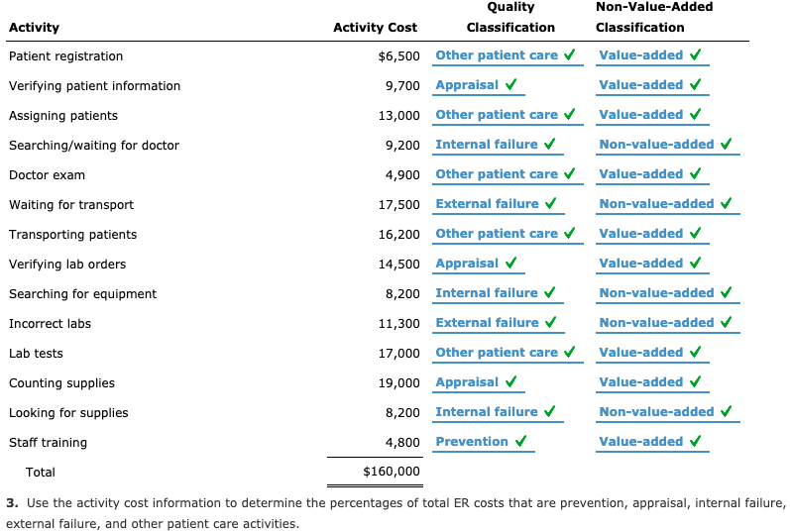Open Prevention dropdown for Staff training
This screenshot has height=532, width=790.
483,442
